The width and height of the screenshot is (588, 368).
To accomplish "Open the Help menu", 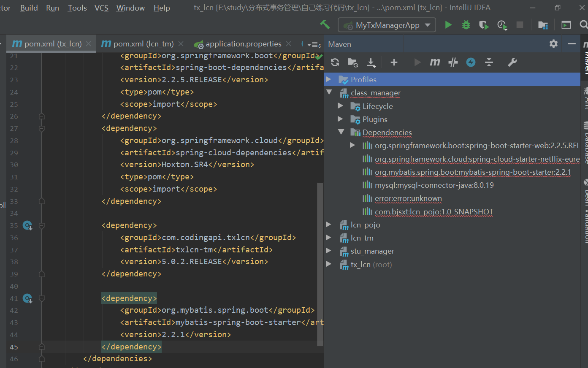I will (x=162, y=8).
